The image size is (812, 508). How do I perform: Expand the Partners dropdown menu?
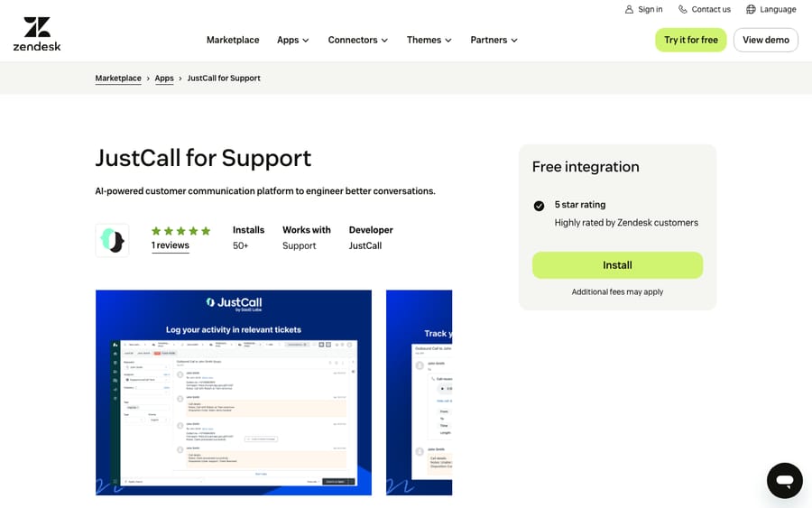pos(494,40)
